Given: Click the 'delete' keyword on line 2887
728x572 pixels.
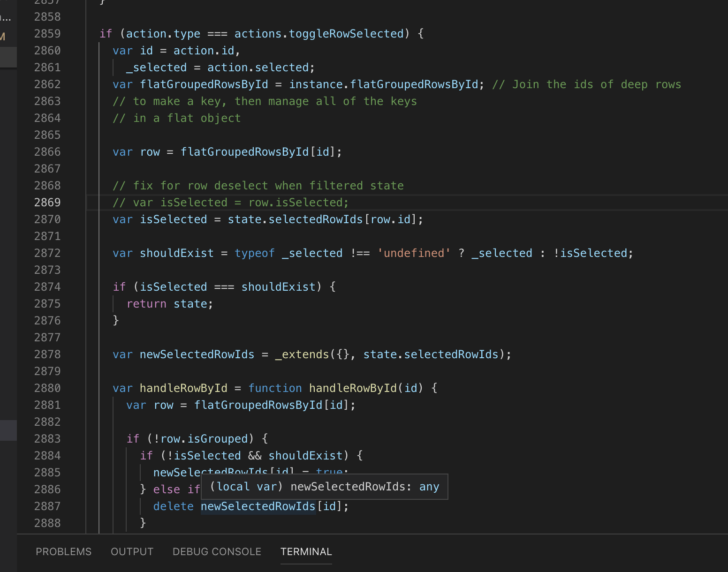Looking at the screenshot, I should tap(173, 506).
